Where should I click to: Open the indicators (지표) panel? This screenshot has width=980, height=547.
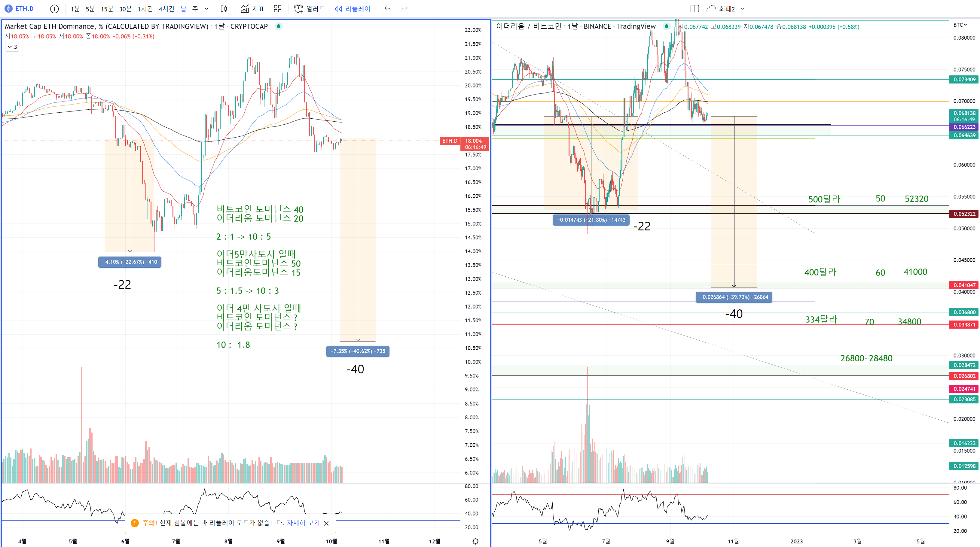(253, 9)
